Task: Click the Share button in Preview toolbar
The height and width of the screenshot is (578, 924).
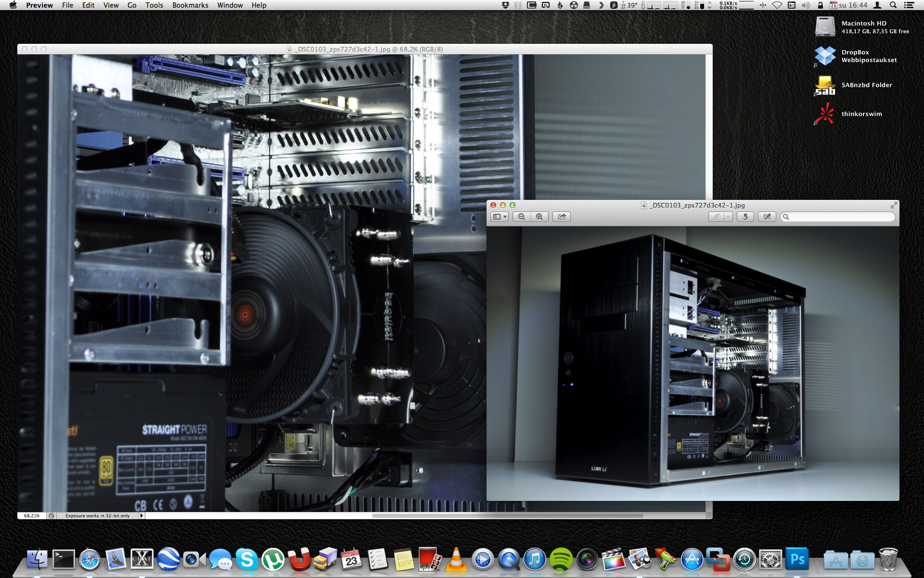Action: [x=562, y=217]
